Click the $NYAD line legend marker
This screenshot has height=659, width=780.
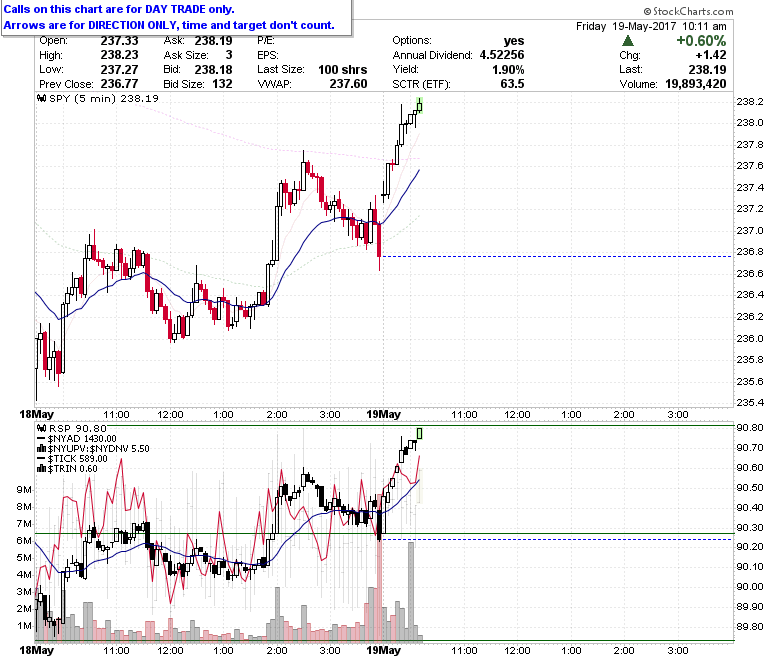coord(41,439)
